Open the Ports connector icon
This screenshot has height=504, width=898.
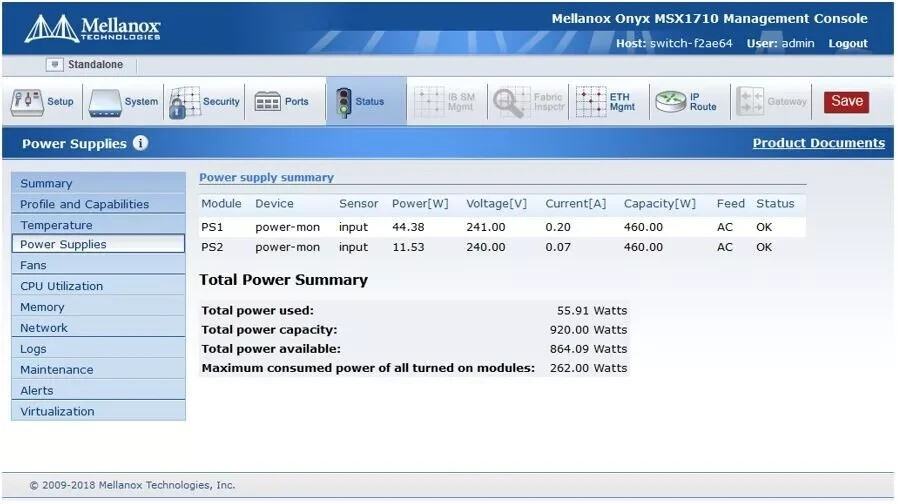267,102
